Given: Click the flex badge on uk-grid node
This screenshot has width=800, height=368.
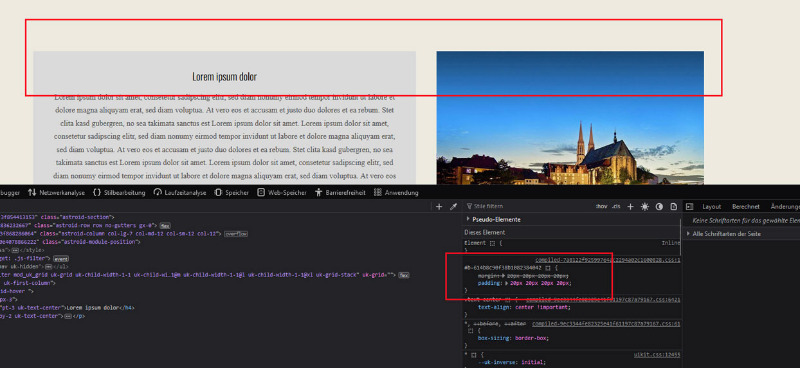Looking at the screenshot, I should (x=404, y=275).
